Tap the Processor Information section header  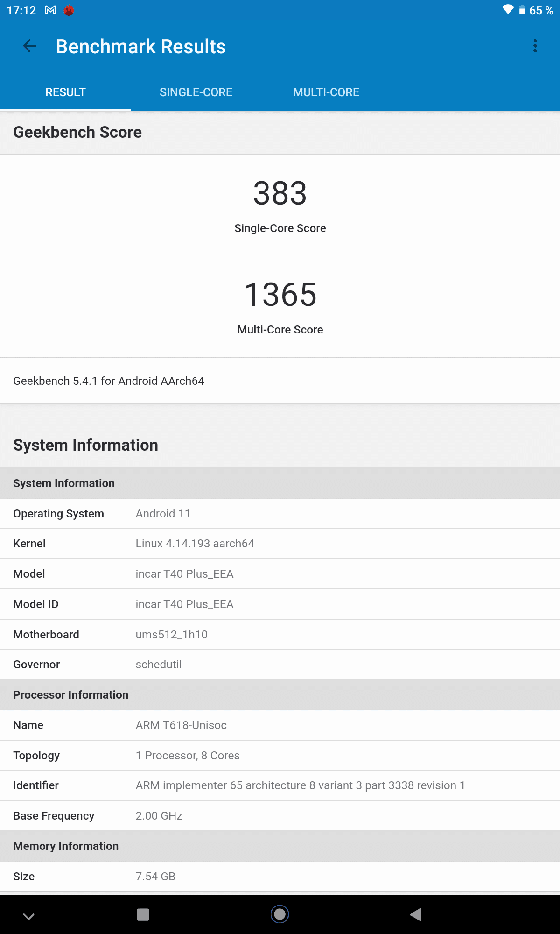[x=71, y=695]
